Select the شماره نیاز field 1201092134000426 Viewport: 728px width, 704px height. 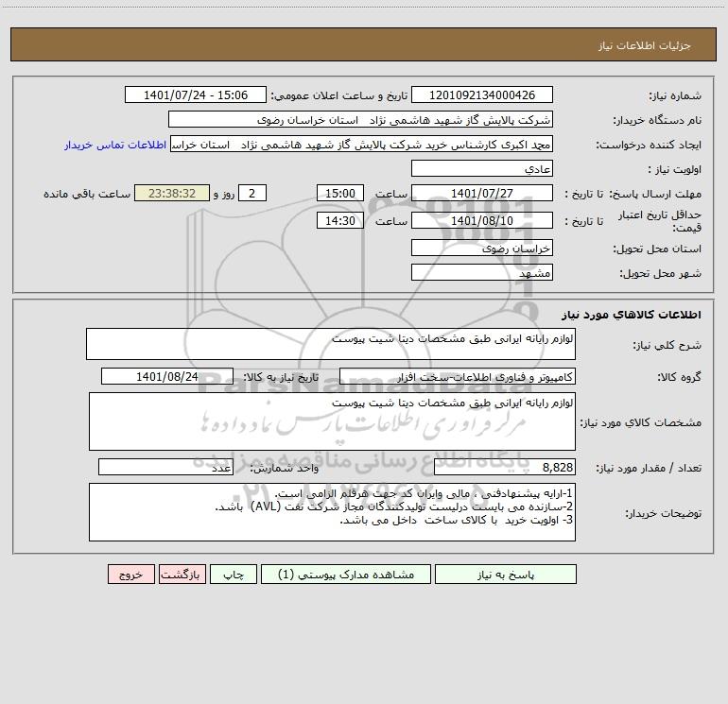(482, 94)
